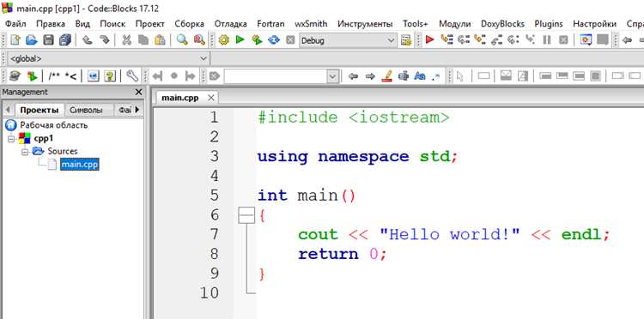Run program with green play icon
This screenshot has width=644, height=319.
(x=240, y=39)
